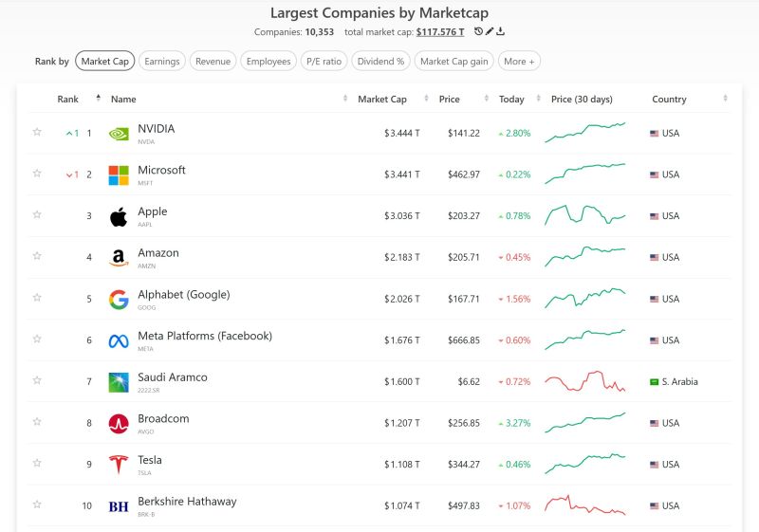Switch to the P/E ratio ranking
Image resolution: width=759 pixels, height=532 pixels.
324,62
